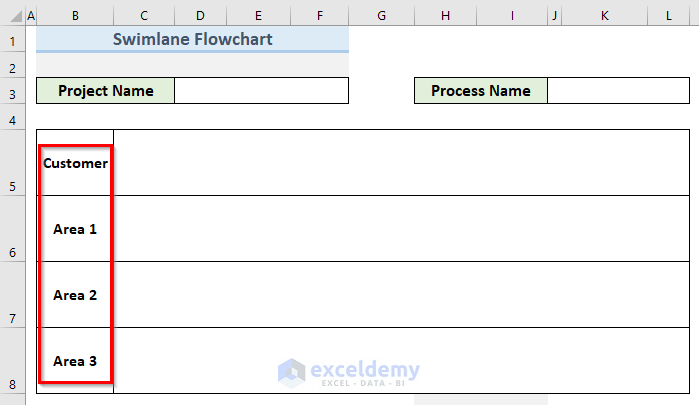699x405 pixels.
Task: Select row 5 header
Action: (12, 164)
